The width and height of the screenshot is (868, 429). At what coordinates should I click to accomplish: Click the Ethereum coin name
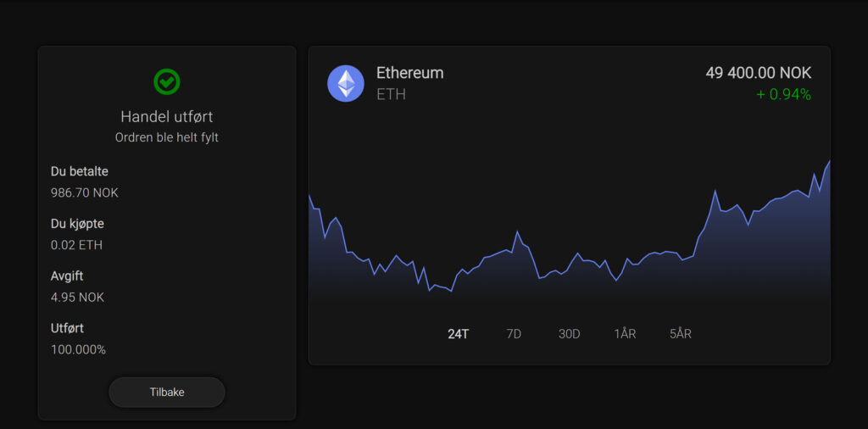tap(409, 73)
